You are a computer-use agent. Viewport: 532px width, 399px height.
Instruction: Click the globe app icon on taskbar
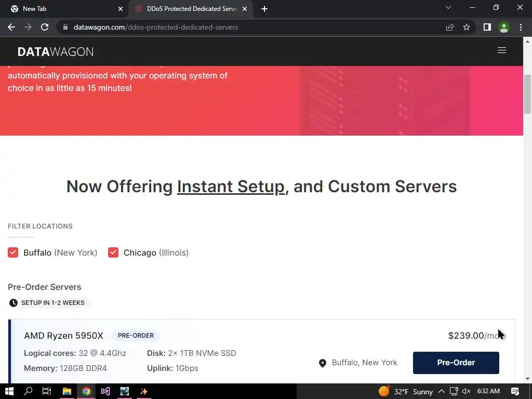pyautogui.click(x=125, y=392)
